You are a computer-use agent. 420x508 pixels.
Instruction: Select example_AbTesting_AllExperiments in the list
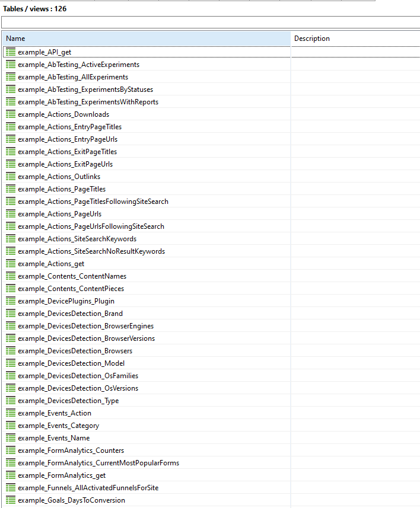pyautogui.click(x=72, y=77)
